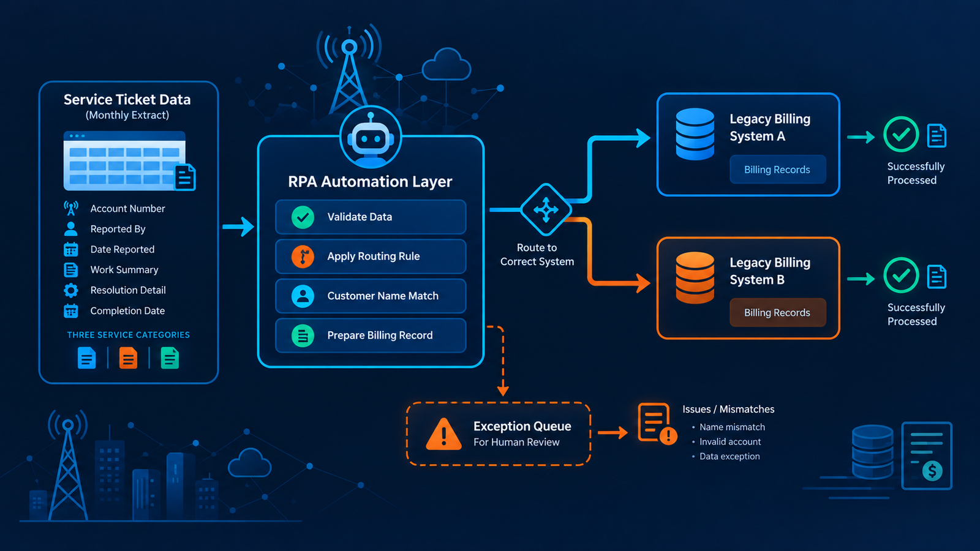The height and width of the screenshot is (551, 980).
Task: Click the calendar icon beside Completion Date
Action: [71, 311]
